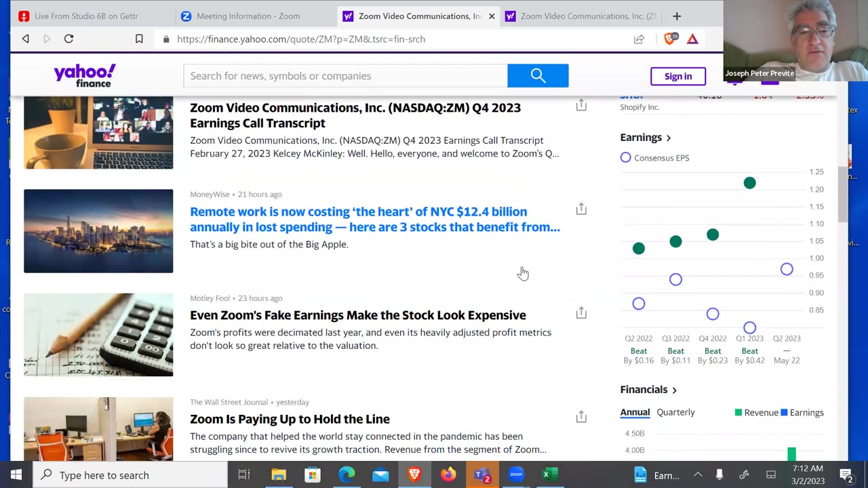This screenshot has height=488, width=868.
Task: Click the Joseph Peter Previte video thumbnail
Action: pyautogui.click(x=795, y=41)
